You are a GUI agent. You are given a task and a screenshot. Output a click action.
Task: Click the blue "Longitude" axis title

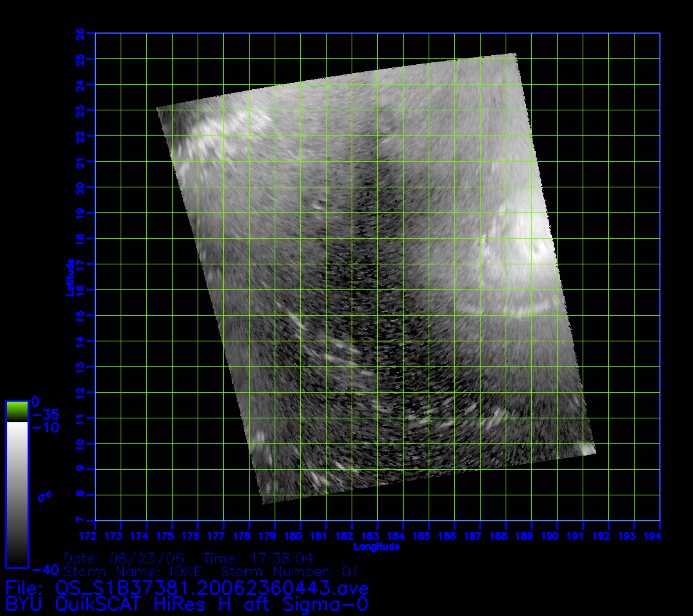click(377, 547)
